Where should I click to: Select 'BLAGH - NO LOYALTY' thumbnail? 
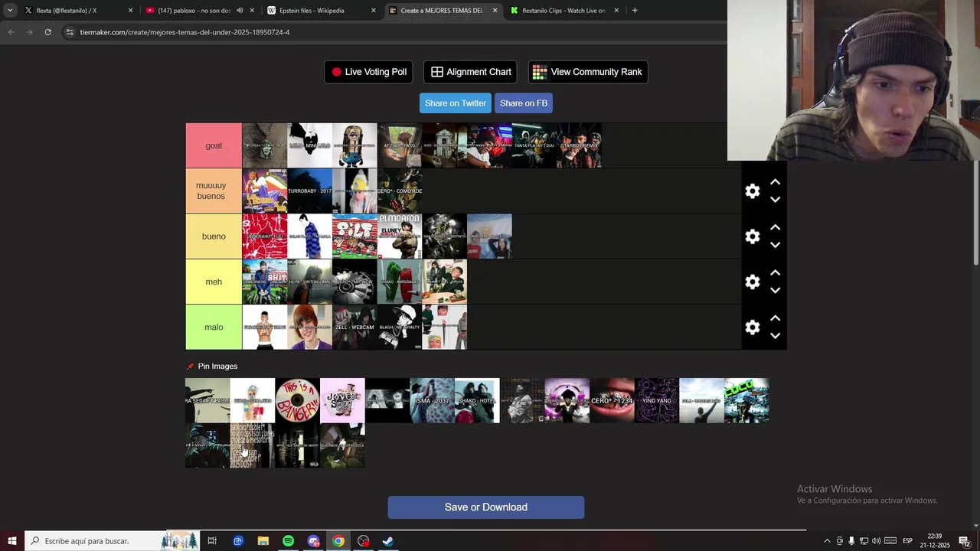coord(400,328)
